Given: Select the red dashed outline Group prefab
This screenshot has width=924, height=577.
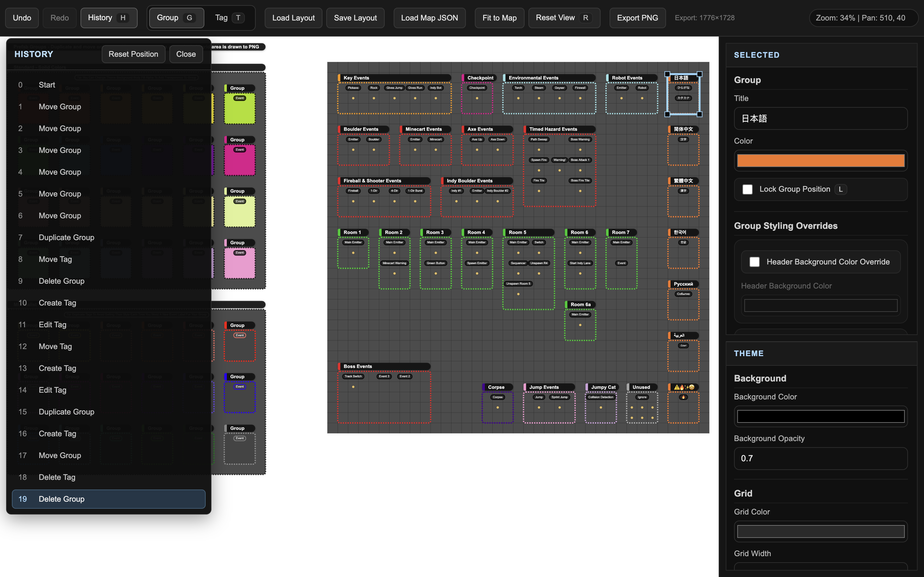Looking at the screenshot, I should 239,347.
